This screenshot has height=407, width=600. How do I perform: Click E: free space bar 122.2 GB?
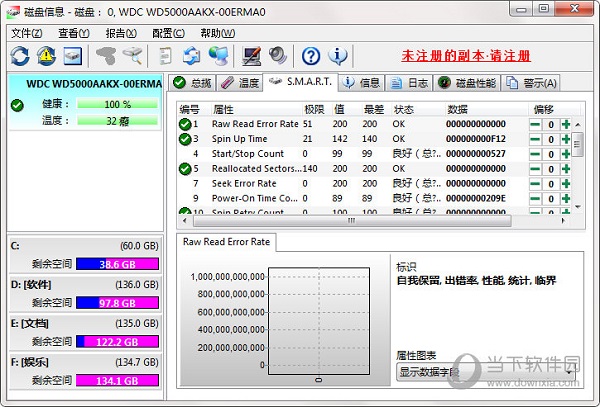[117, 342]
